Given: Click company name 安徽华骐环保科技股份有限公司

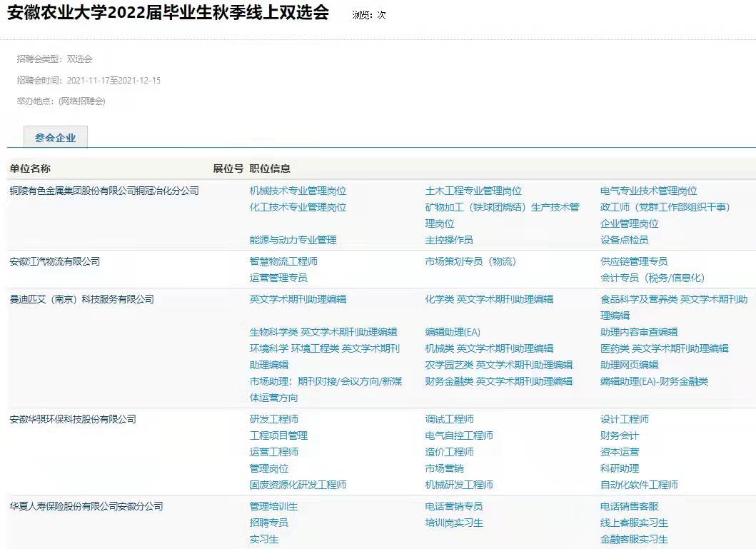Looking at the screenshot, I should click(73, 419).
